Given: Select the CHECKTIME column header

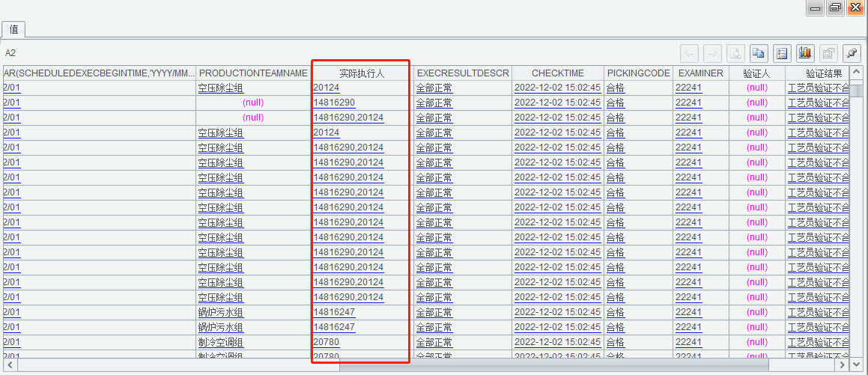Looking at the screenshot, I should (x=557, y=73).
